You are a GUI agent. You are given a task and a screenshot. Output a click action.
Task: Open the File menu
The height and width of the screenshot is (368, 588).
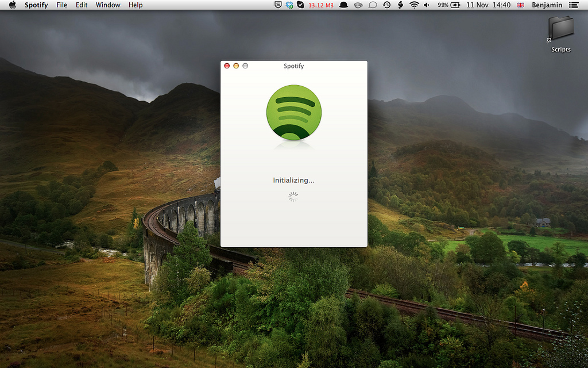[x=62, y=5]
